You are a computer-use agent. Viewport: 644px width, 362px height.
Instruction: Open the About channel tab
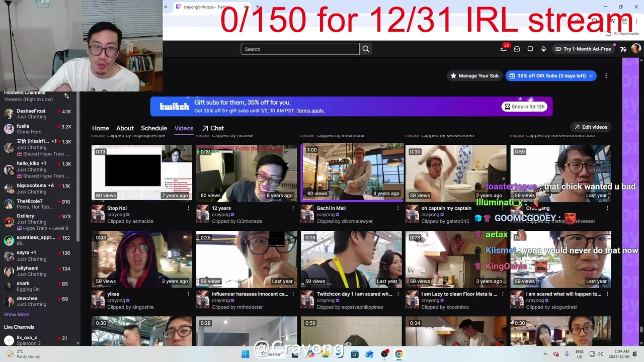coord(125,128)
